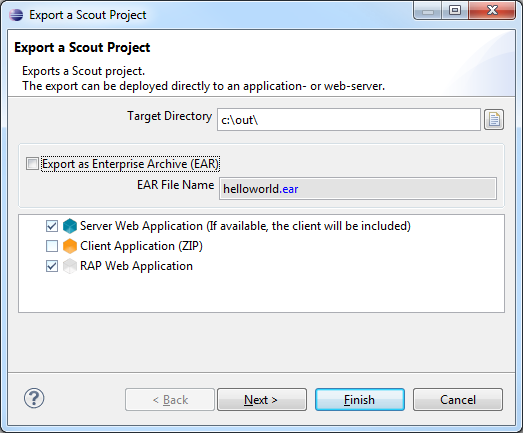The height and width of the screenshot is (433, 523).
Task: Click the Next > button
Action: [262, 399]
